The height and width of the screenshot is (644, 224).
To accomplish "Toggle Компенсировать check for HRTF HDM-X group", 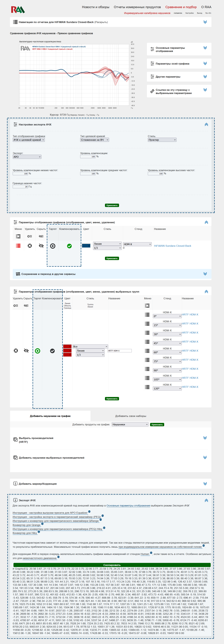I will [x=52, y=351].
